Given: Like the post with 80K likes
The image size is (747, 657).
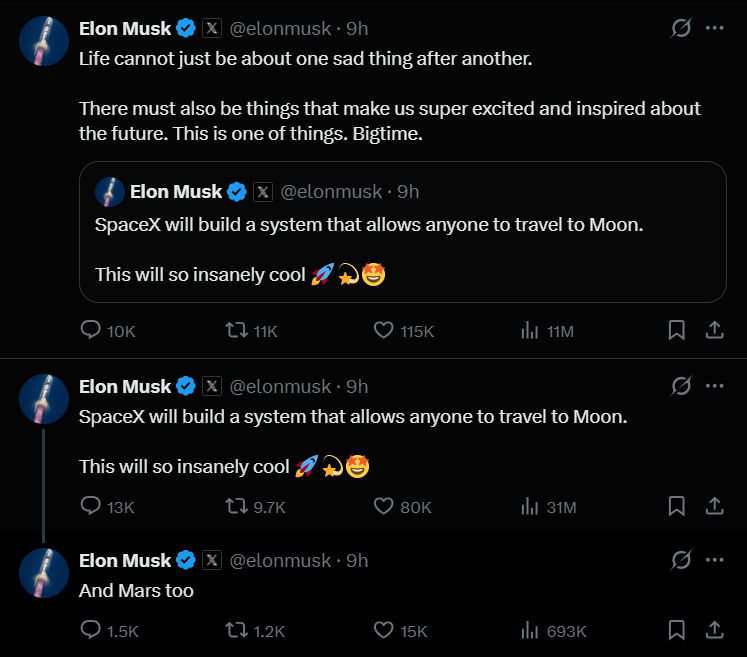Looking at the screenshot, I should (384, 507).
